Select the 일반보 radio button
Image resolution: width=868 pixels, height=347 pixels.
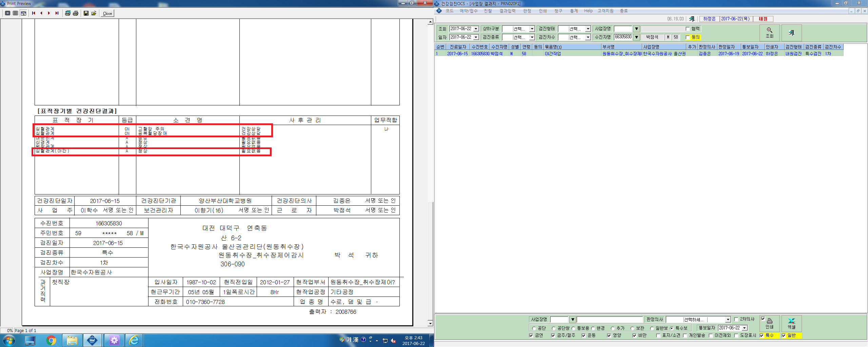[x=652, y=328]
